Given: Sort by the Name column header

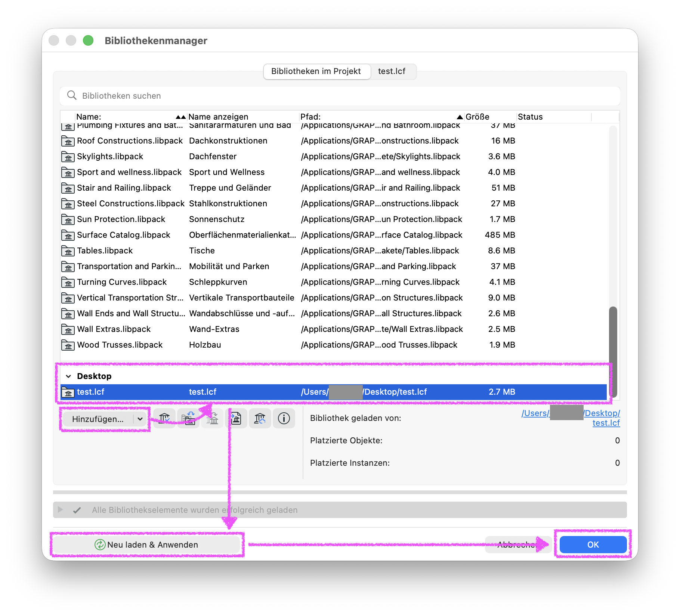Looking at the screenshot, I should click(130, 117).
